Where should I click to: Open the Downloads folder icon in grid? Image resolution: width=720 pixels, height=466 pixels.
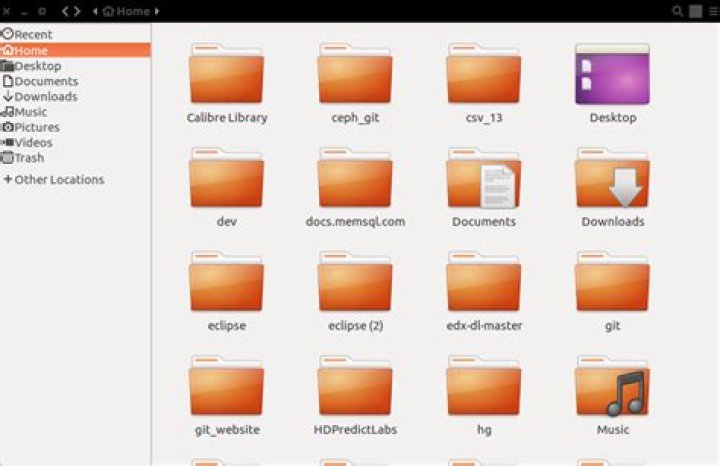tap(612, 178)
